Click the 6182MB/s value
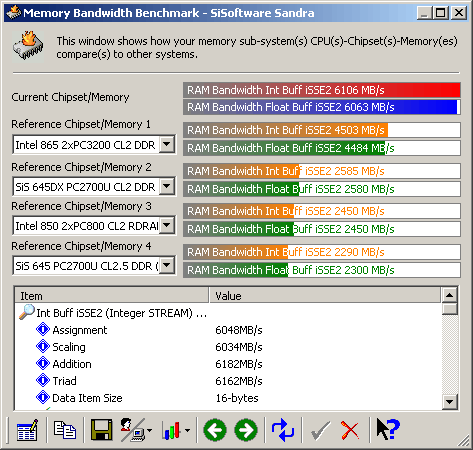 tap(239, 364)
